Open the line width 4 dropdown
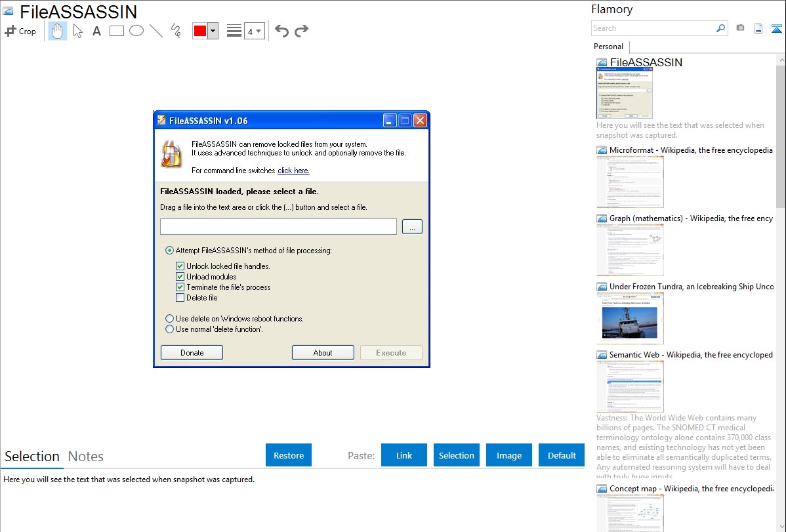The width and height of the screenshot is (786, 532). (254, 31)
